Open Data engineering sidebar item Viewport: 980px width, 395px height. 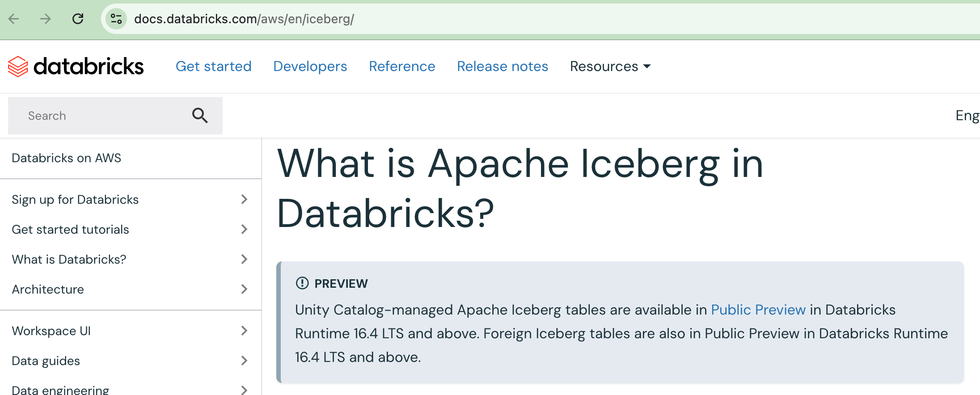[x=60, y=390]
